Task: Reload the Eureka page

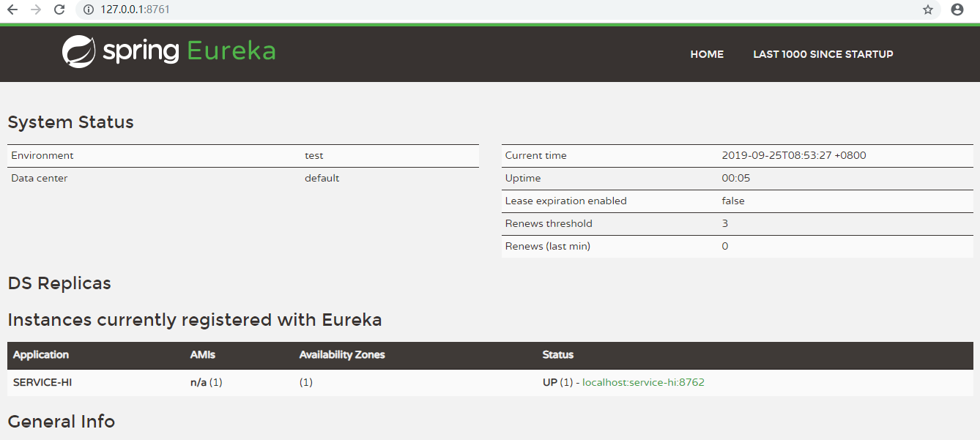Action: (x=60, y=10)
